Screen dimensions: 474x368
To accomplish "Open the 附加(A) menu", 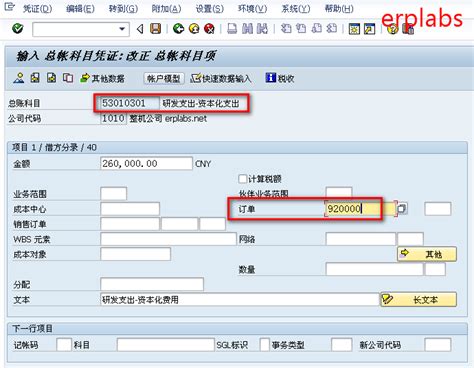I will pyautogui.click(x=166, y=8).
